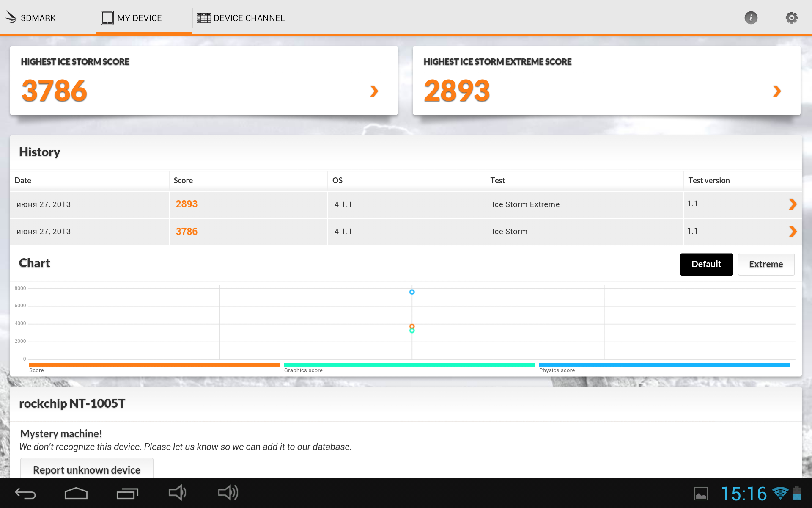Tap the battery status icon
Image resolution: width=812 pixels, height=508 pixels.
(x=797, y=493)
